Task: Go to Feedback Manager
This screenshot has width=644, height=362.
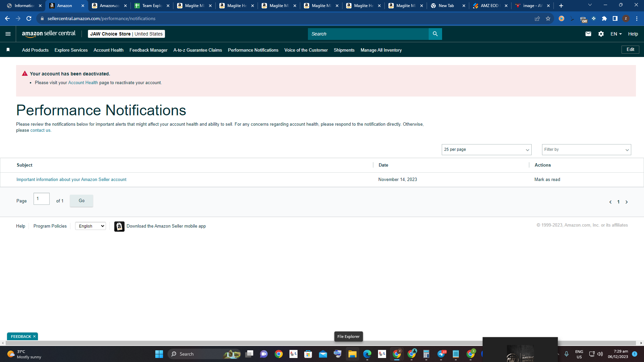Action: 148,50
